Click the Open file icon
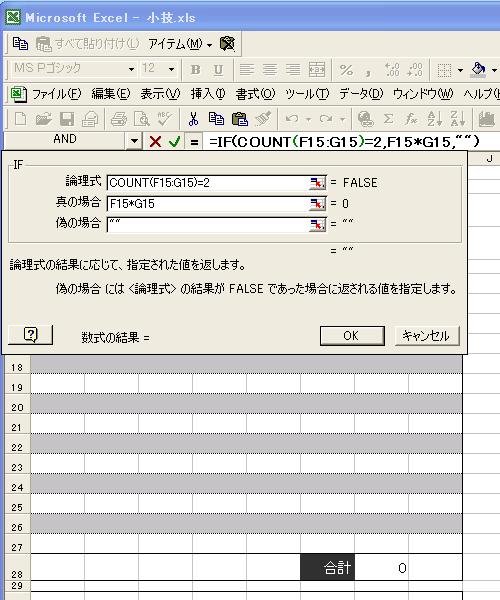500x600 pixels. (x=44, y=119)
